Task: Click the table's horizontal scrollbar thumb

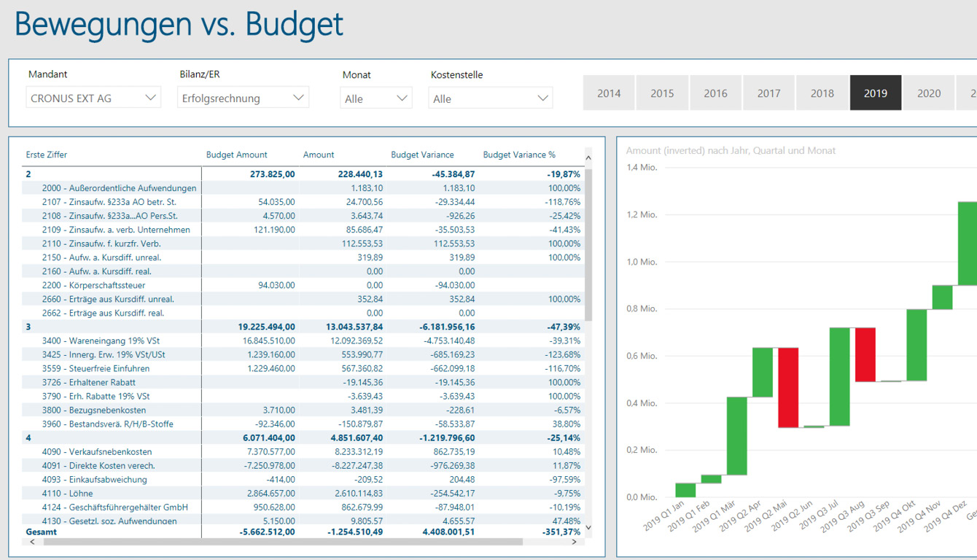Action: tap(283, 542)
